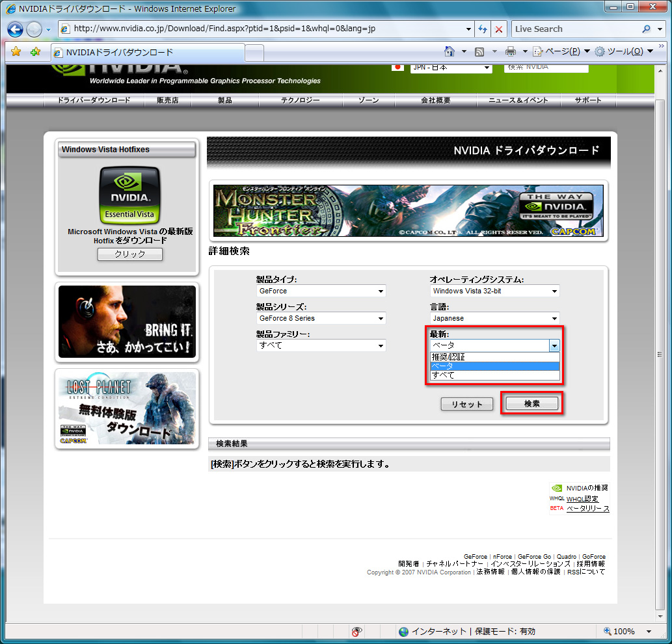
Task: Click the Home page icon
Action: (x=449, y=51)
